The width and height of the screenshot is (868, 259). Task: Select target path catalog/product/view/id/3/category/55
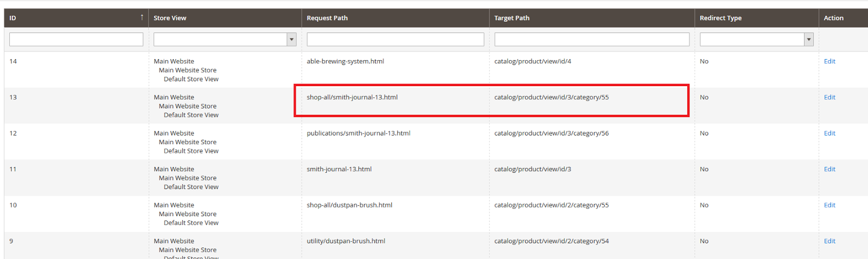[551, 97]
